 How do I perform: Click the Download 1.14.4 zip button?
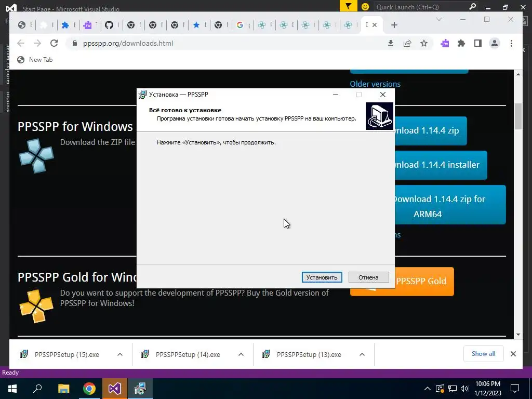click(431, 130)
